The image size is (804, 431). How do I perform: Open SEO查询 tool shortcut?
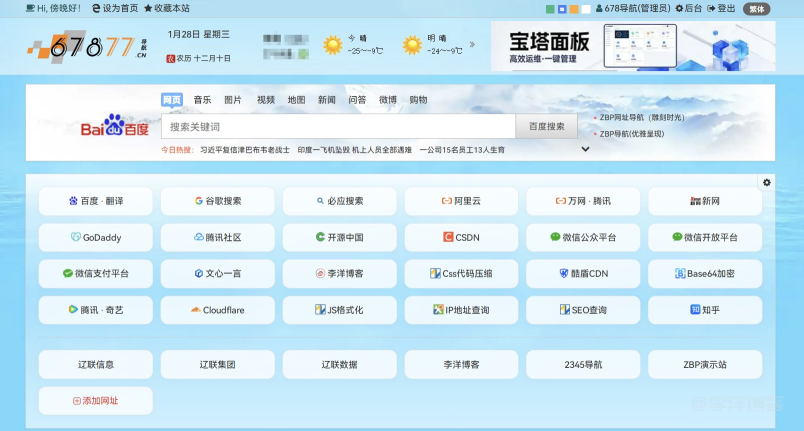(x=583, y=310)
